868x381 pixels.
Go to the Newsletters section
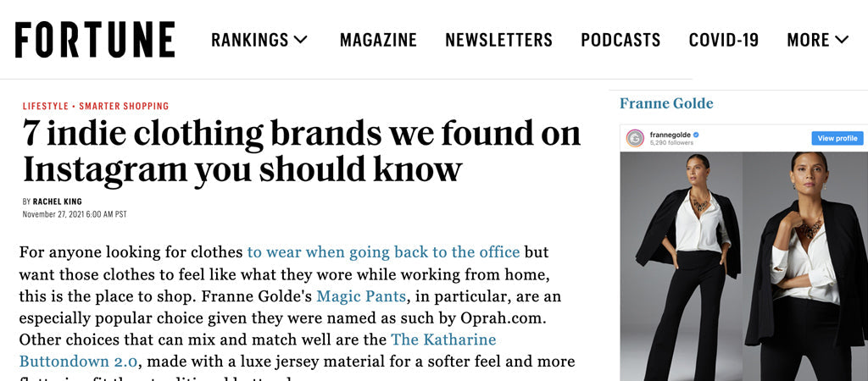[x=498, y=40]
